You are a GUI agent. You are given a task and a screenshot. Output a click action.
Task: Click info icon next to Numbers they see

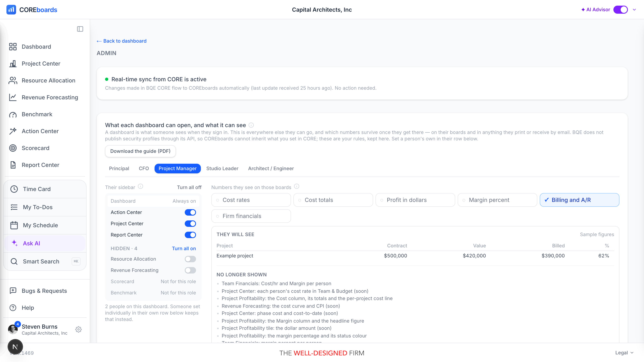[x=296, y=186]
